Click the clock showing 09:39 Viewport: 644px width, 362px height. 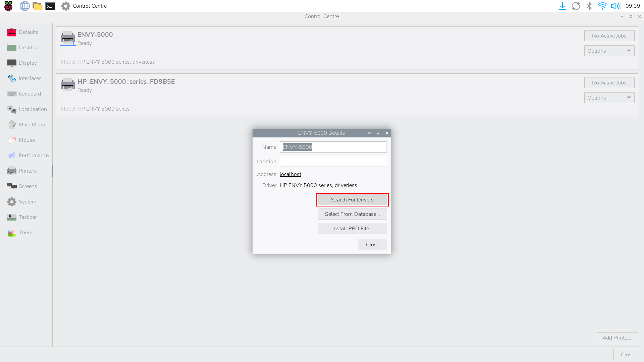633,6
